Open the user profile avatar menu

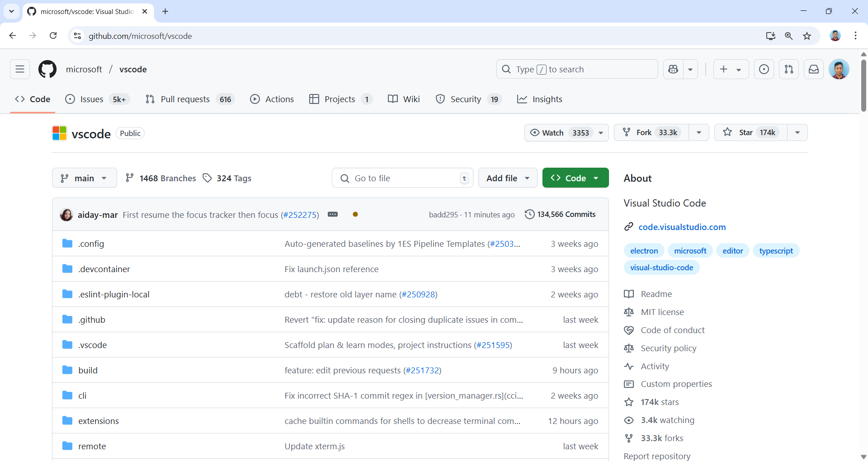839,69
